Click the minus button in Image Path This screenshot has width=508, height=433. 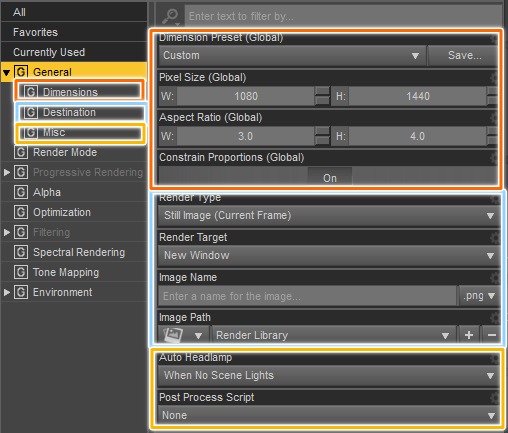(491, 335)
